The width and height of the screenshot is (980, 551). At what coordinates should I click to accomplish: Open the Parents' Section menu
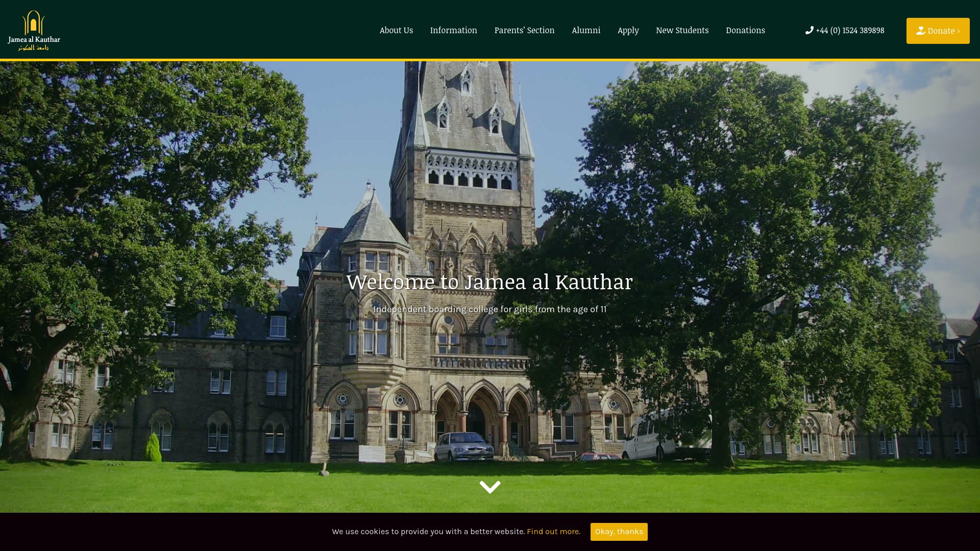click(524, 30)
